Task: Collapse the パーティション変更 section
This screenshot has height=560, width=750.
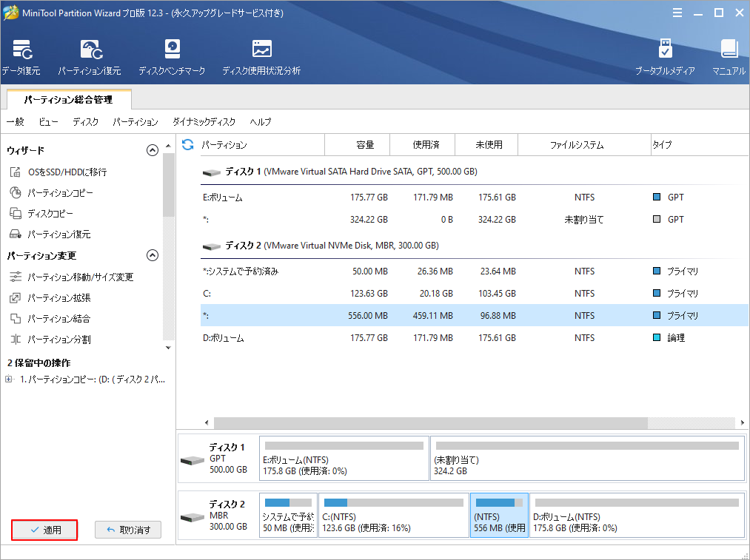Action: (152, 256)
